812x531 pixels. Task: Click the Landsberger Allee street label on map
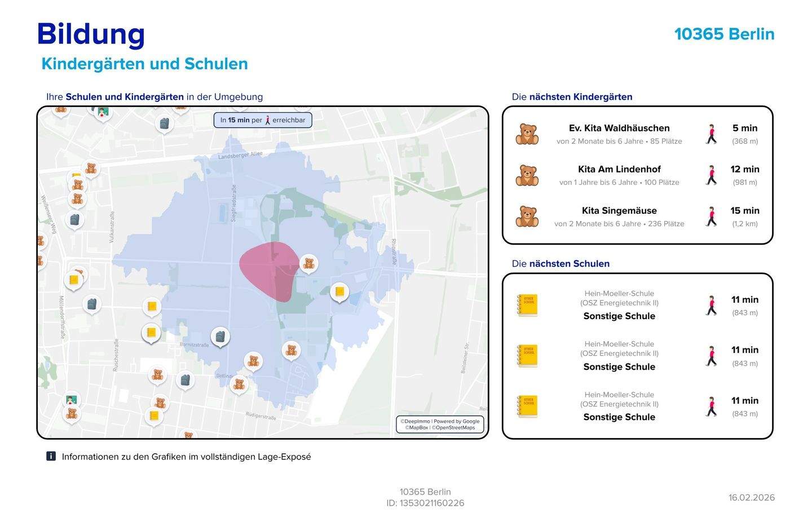click(x=240, y=156)
